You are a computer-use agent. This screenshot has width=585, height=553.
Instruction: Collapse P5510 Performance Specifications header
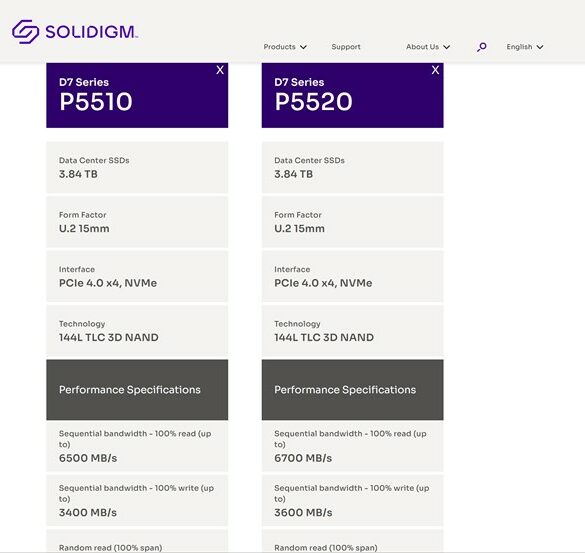pyautogui.click(x=137, y=390)
